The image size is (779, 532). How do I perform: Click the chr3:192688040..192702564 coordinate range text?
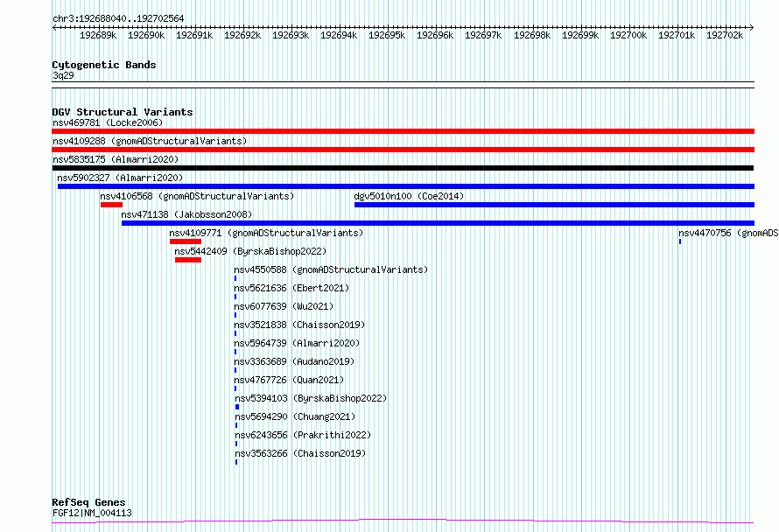point(118,18)
